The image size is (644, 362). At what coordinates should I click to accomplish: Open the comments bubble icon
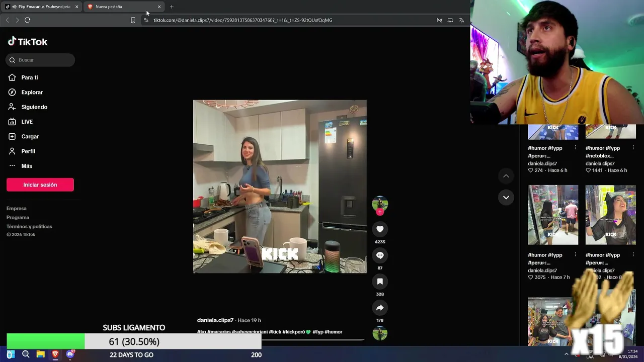[x=380, y=255]
